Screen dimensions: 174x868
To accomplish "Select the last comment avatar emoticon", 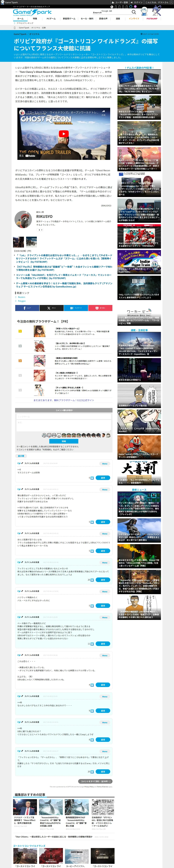I will (108, 435).
